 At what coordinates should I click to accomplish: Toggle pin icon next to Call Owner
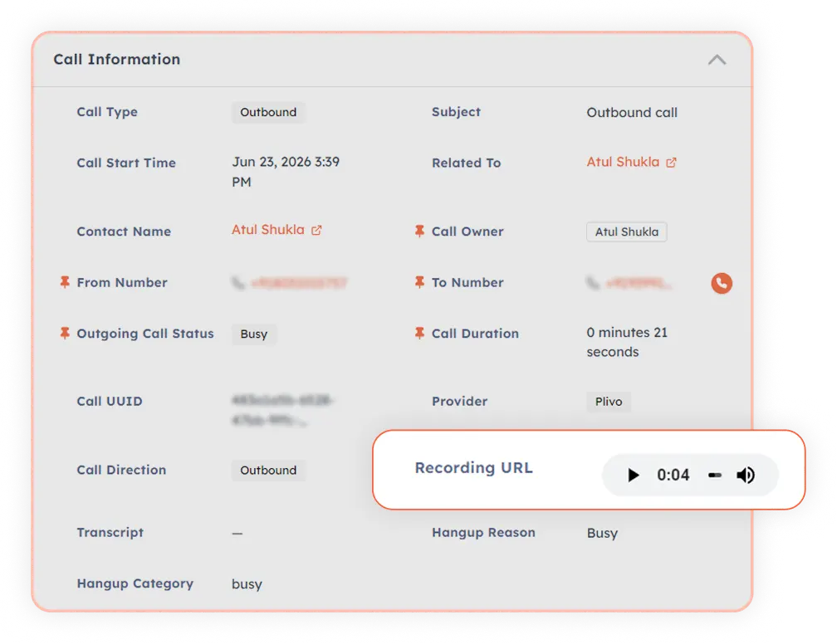tap(419, 231)
